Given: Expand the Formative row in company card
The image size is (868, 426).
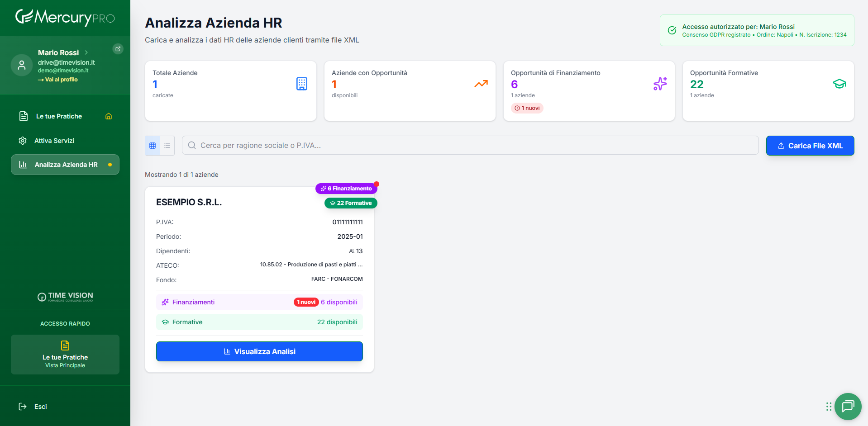Looking at the screenshot, I should pyautogui.click(x=259, y=322).
